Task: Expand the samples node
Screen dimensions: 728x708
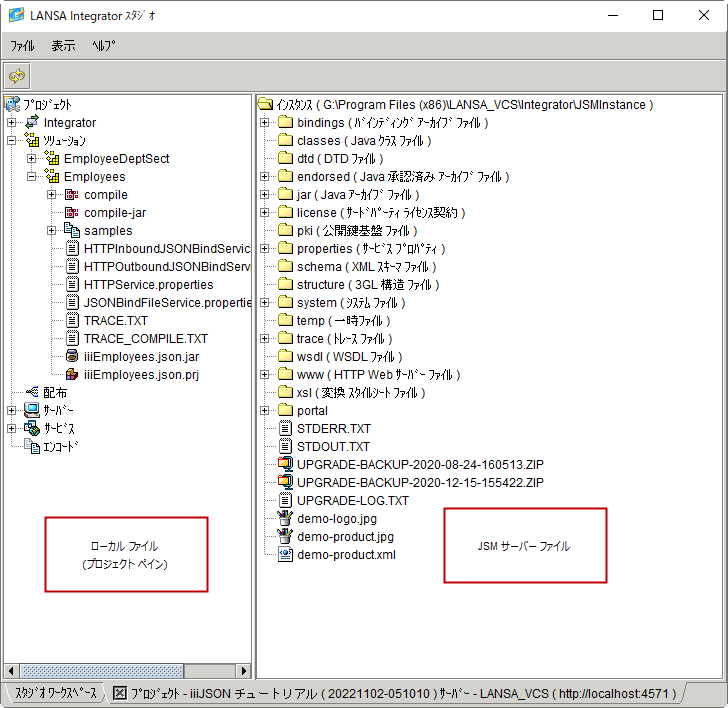Action: pyautogui.click(x=52, y=230)
